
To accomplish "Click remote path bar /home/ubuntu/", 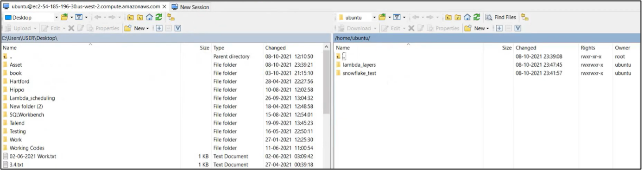I will pyautogui.click(x=487, y=38).
